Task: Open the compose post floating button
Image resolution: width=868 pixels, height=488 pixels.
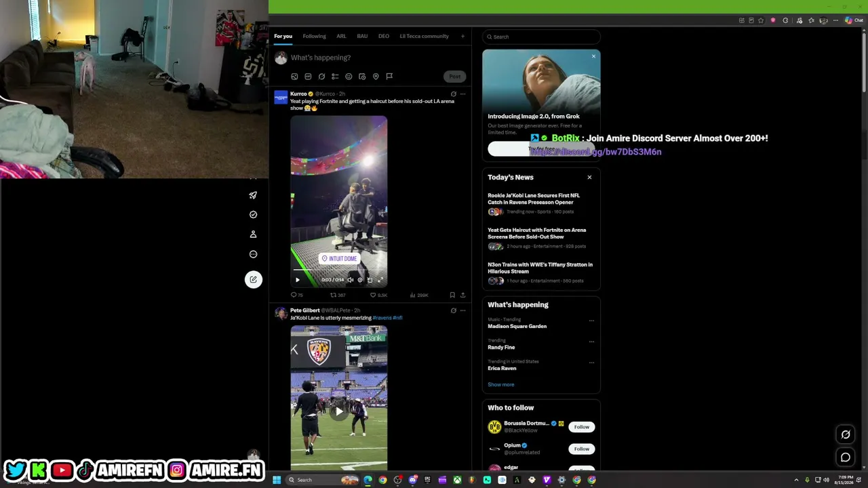Action: click(x=253, y=279)
